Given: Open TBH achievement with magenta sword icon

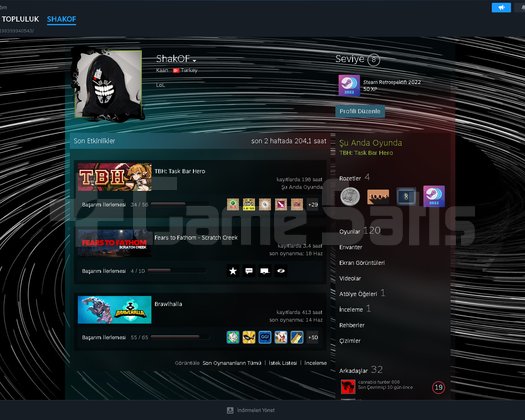Looking at the screenshot, I should tap(281, 204).
